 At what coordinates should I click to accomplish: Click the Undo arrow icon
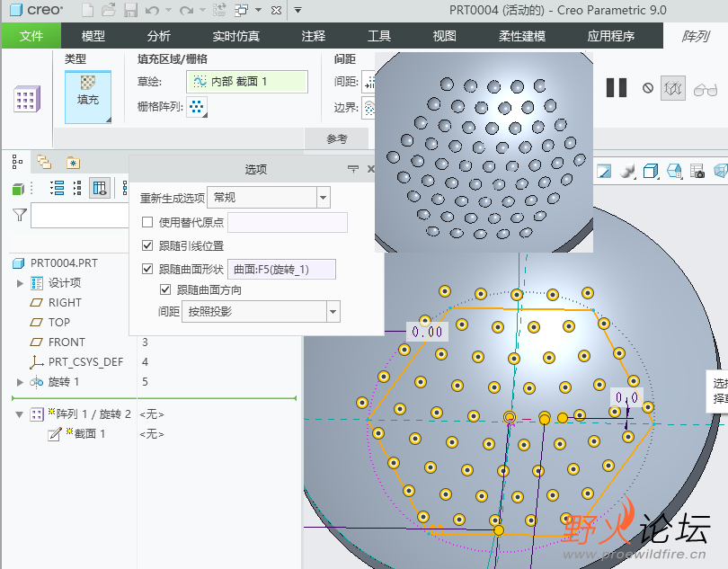pyautogui.click(x=152, y=10)
